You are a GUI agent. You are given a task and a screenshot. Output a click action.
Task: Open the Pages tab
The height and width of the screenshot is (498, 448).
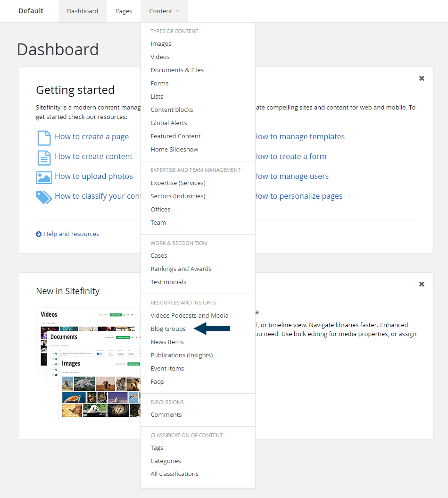(x=124, y=11)
